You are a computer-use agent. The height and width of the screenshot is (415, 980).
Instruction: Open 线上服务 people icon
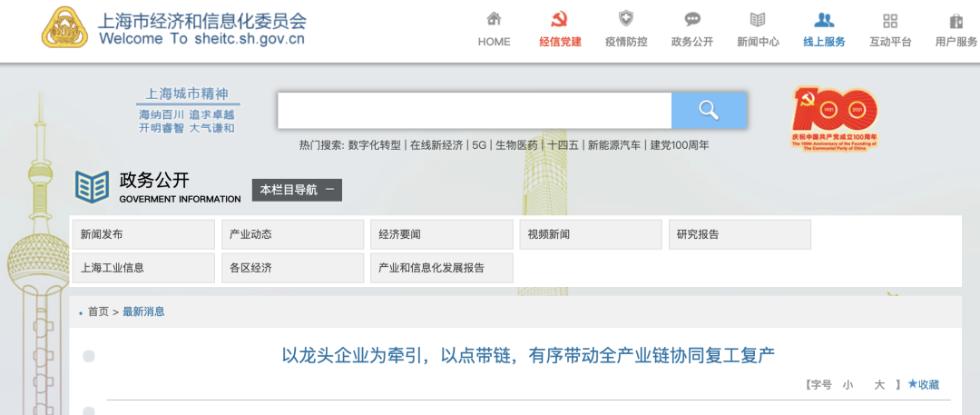click(824, 20)
